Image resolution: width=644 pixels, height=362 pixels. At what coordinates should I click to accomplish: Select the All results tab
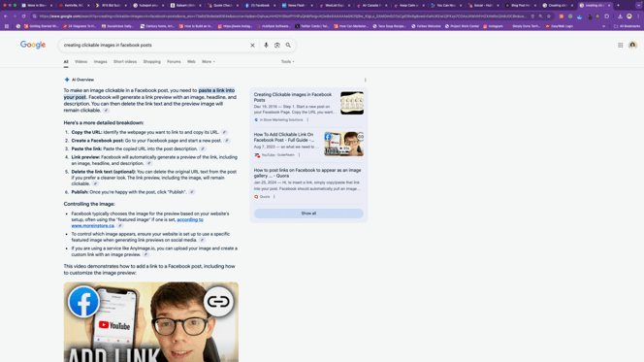coord(66,62)
